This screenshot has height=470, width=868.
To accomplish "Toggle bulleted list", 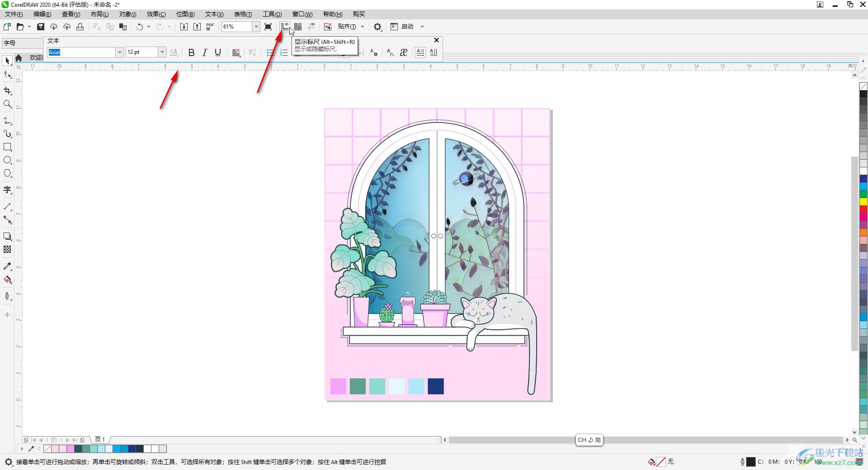I will click(x=270, y=52).
